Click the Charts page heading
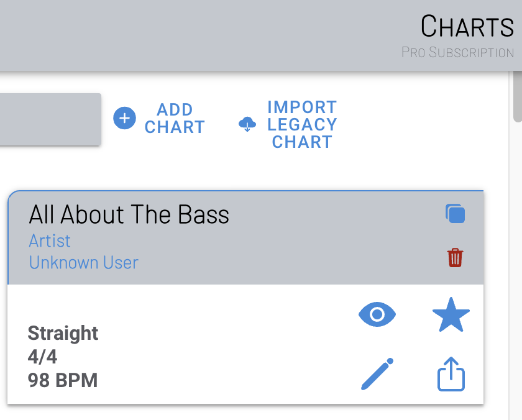This screenshot has width=522, height=420. (467, 27)
